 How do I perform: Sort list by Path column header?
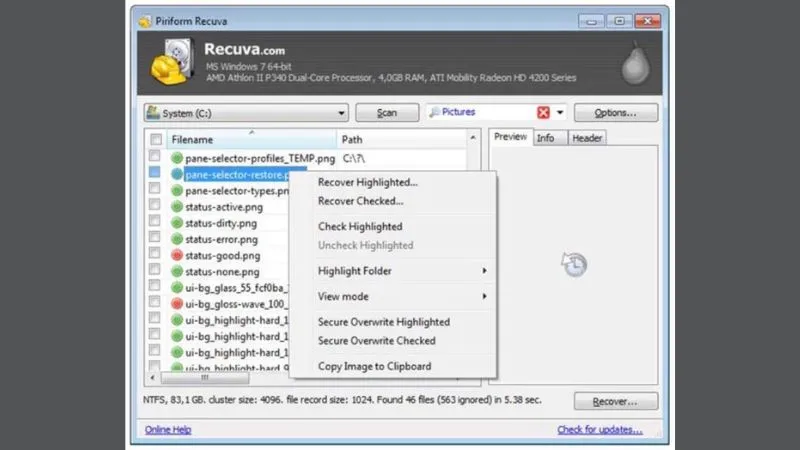(402, 139)
